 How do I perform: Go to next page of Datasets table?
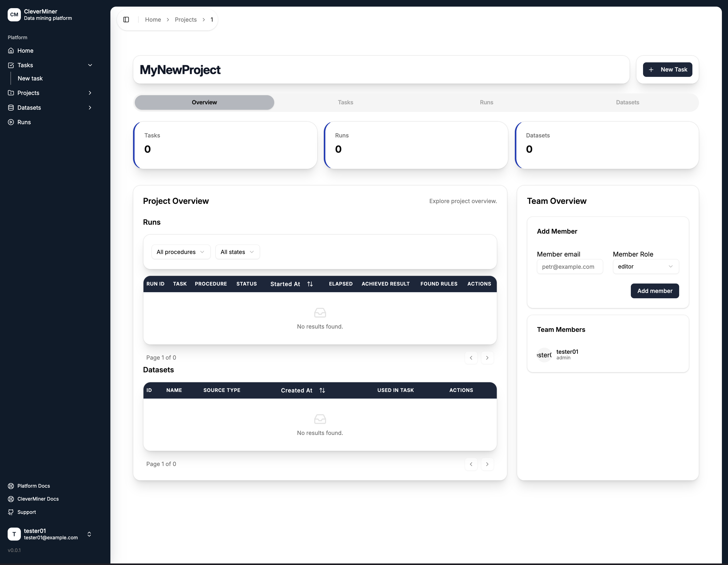tap(487, 464)
